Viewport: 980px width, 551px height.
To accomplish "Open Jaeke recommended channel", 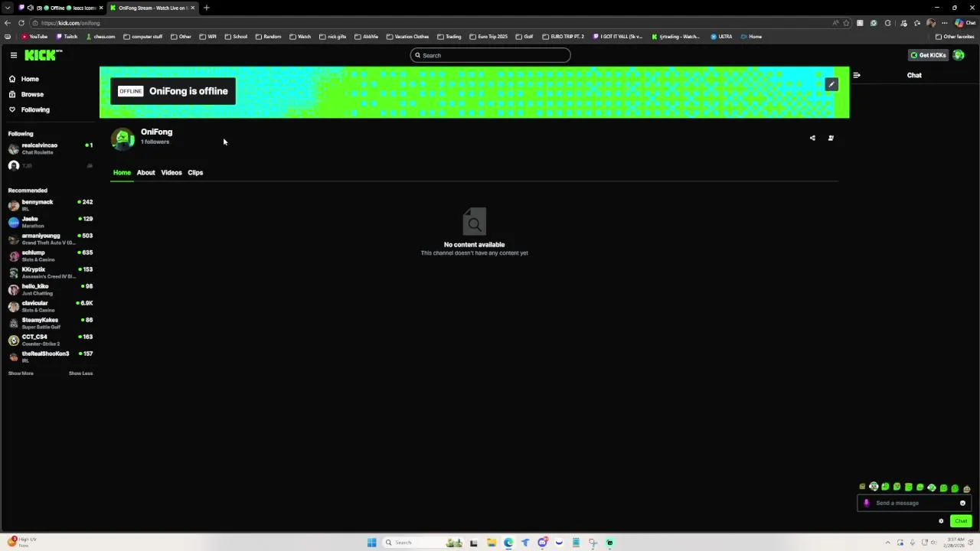I will 50,222.
